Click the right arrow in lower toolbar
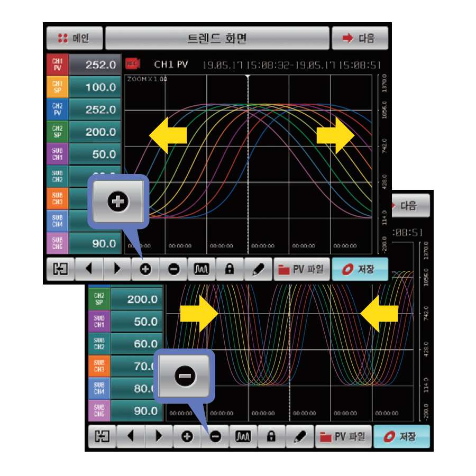 coord(159,436)
